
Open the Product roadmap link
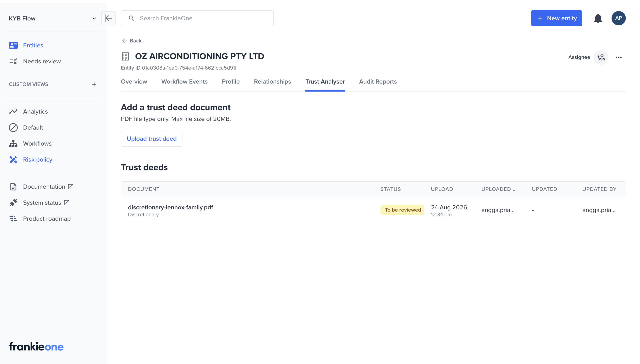(47, 219)
